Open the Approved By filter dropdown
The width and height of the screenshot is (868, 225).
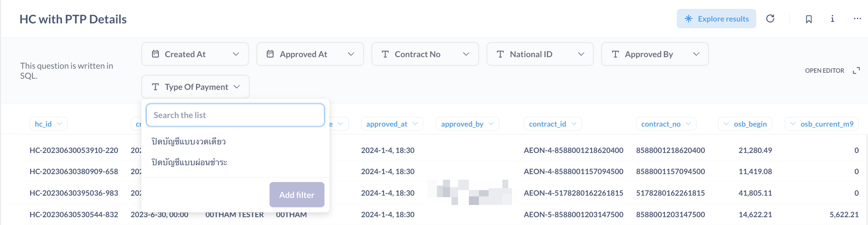[655, 54]
